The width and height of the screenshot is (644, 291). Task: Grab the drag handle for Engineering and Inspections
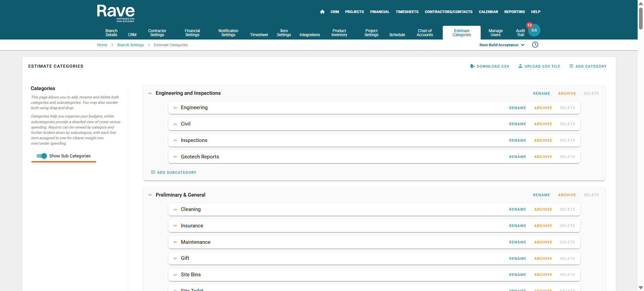pos(150,93)
